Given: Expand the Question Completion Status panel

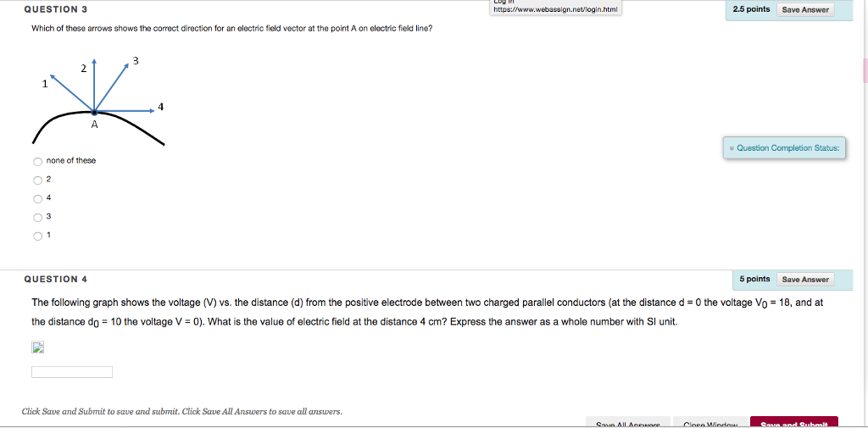Looking at the screenshot, I should 784,147.
